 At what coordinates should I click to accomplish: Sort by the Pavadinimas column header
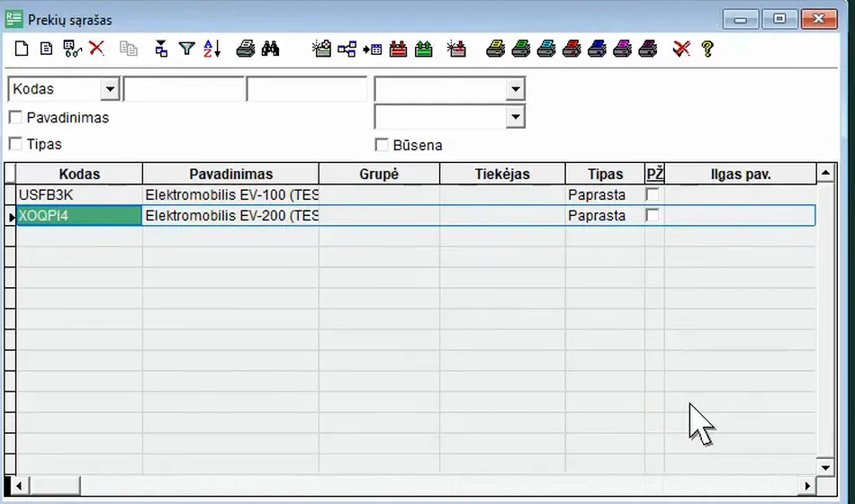(x=230, y=174)
